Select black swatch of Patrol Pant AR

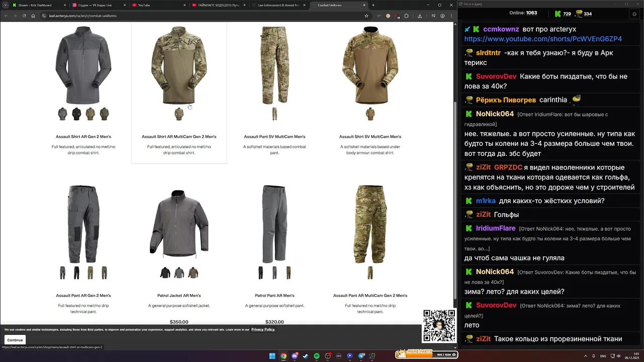(261, 273)
